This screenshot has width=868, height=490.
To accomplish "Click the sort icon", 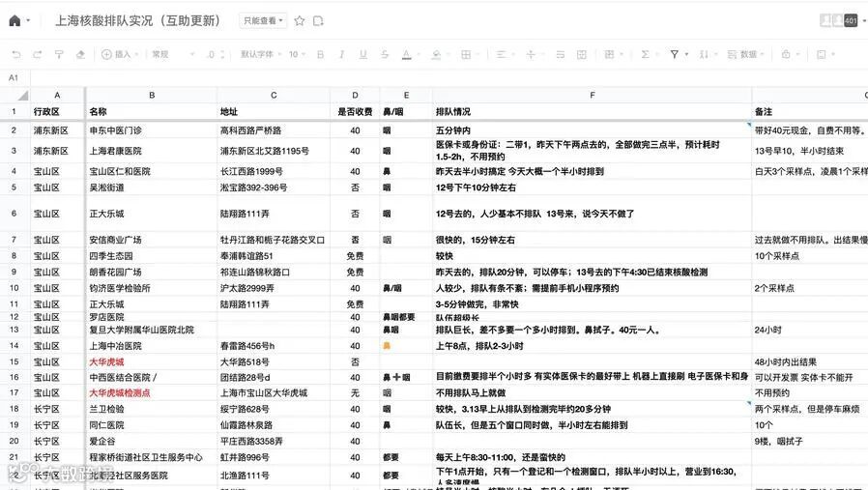I will coord(704,54).
